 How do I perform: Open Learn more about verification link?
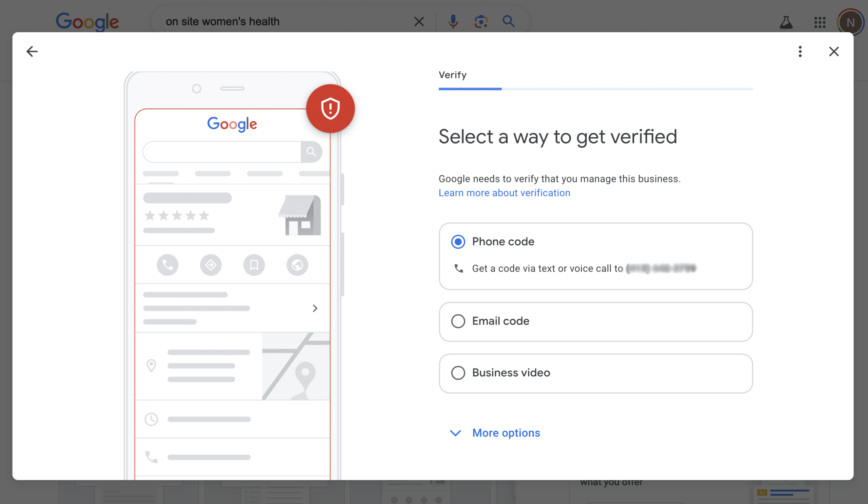click(x=504, y=193)
